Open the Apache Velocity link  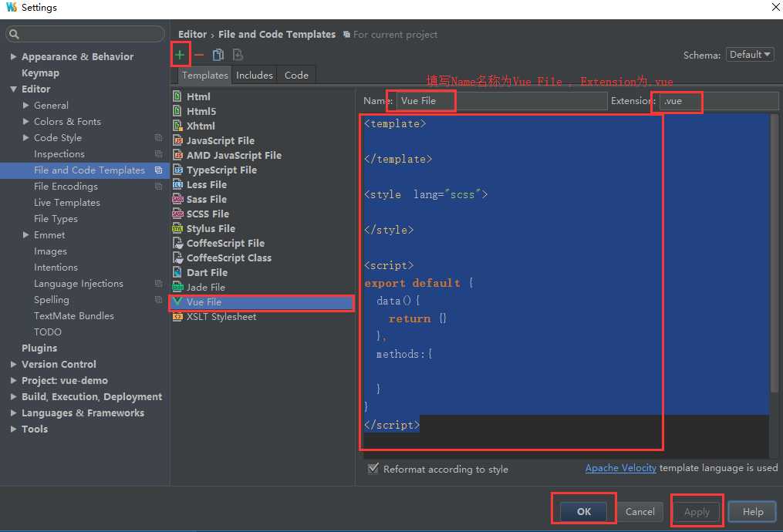click(621, 468)
